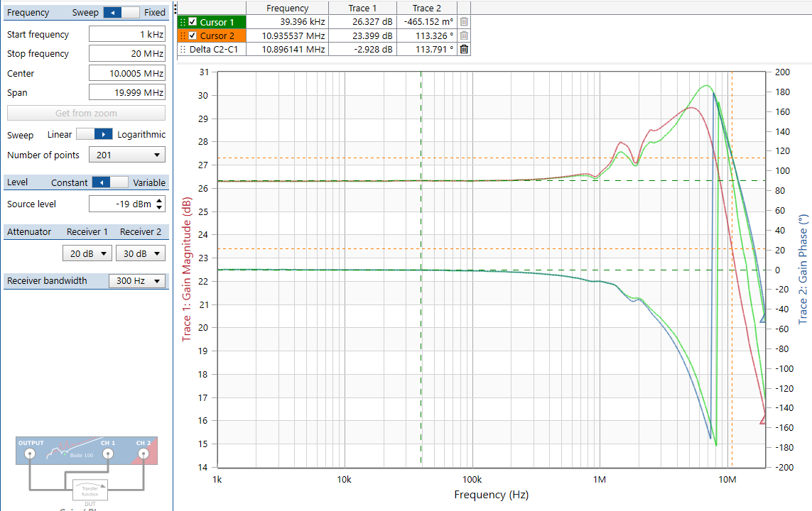Click the 113.326° Trace 2 cell

tap(427, 35)
